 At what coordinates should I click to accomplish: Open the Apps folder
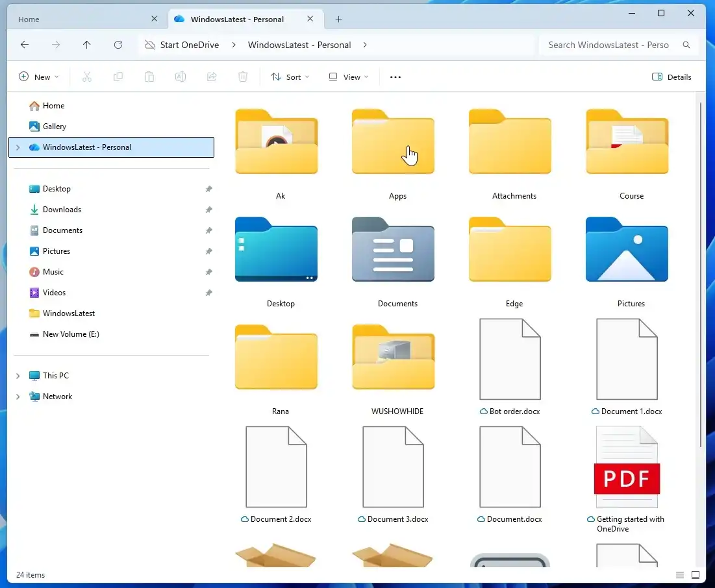click(x=393, y=154)
